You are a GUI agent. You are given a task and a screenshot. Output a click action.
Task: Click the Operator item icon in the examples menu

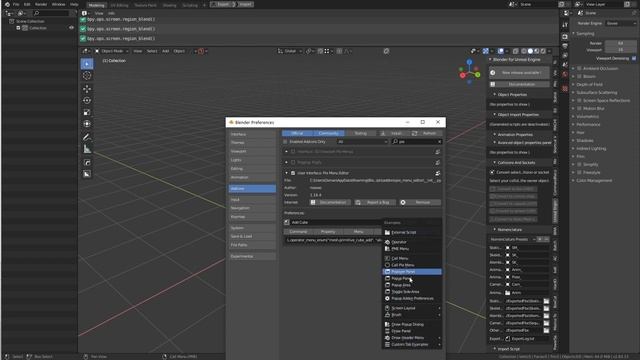[x=387, y=242]
